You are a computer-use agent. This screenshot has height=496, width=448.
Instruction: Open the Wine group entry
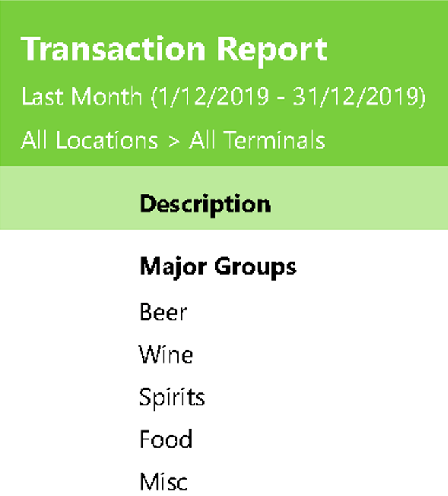(x=166, y=354)
